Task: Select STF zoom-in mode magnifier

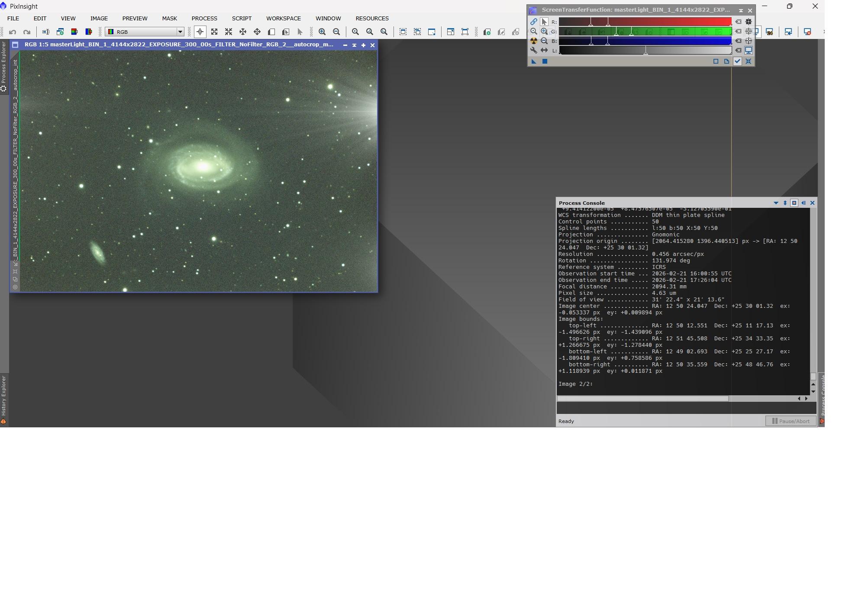Action: (x=544, y=31)
